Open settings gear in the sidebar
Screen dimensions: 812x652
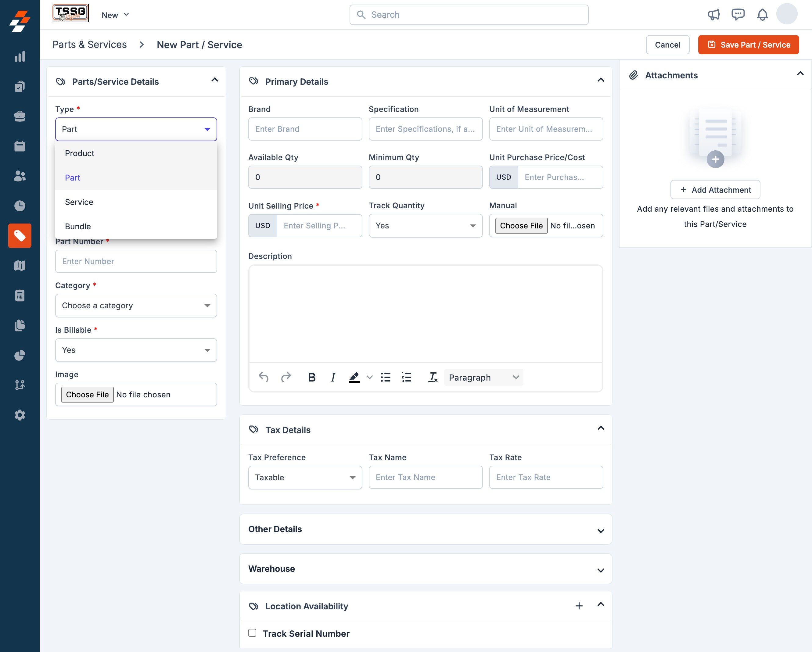20,415
